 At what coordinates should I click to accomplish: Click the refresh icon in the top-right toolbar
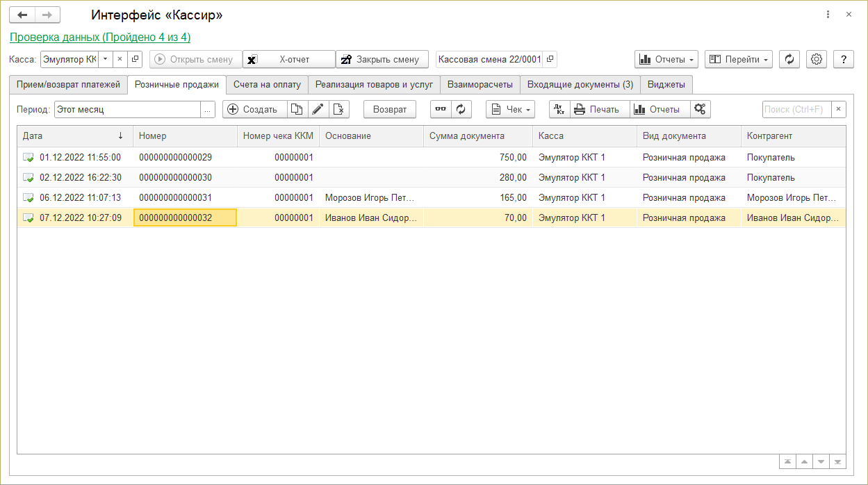(x=789, y=60)
